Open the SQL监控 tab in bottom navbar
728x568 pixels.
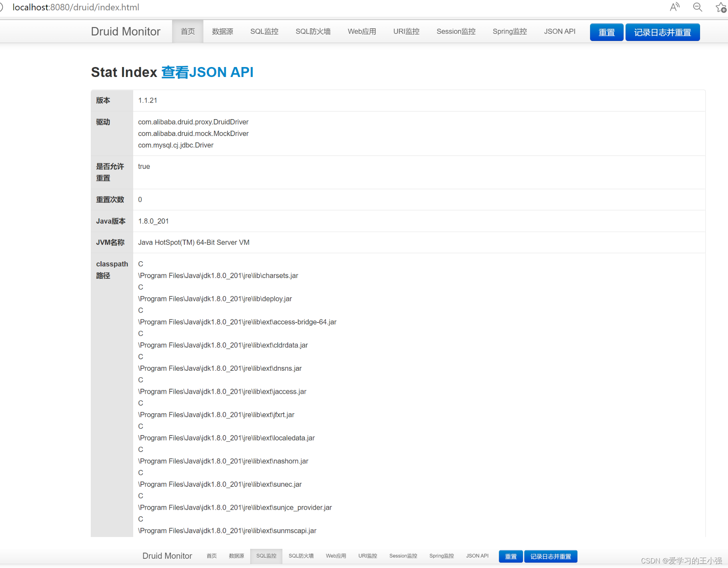pyautogui.click(x=266, y=556)
